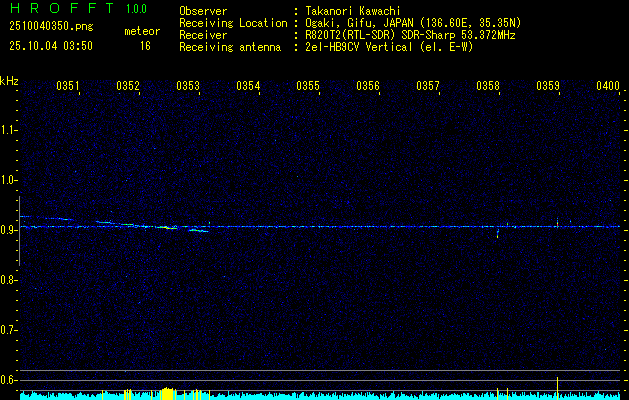Select location text Ogaki, Gifu, JAPAN

pyautogui.click(x=359, y=23)
